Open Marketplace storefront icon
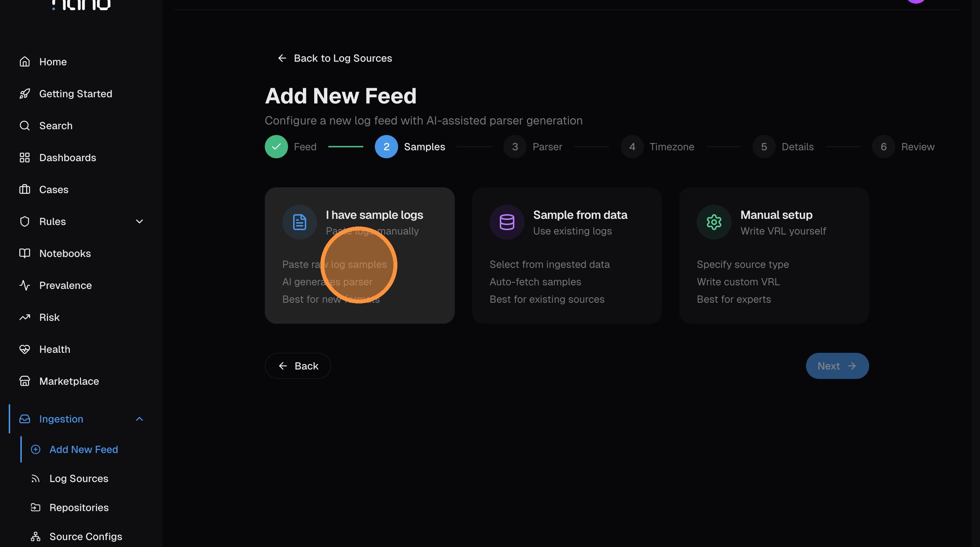 (x=25, y=381)
